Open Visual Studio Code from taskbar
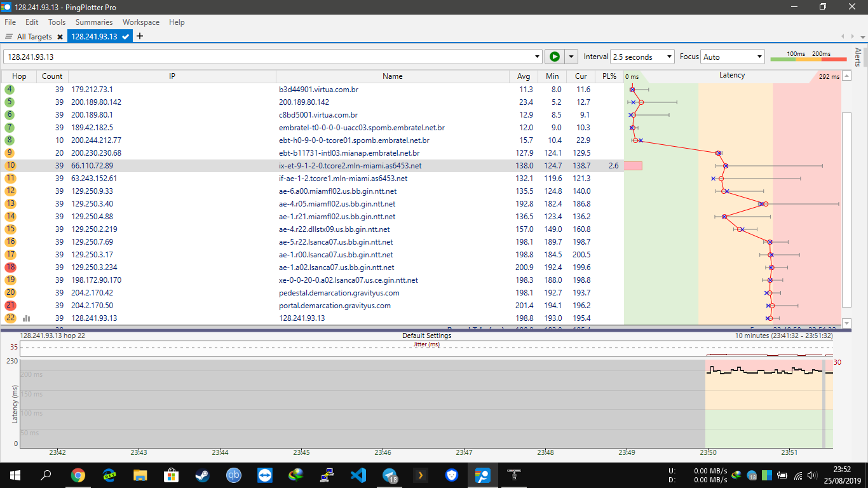The height and width of the screenshot is (488, 868). (358, 475)
